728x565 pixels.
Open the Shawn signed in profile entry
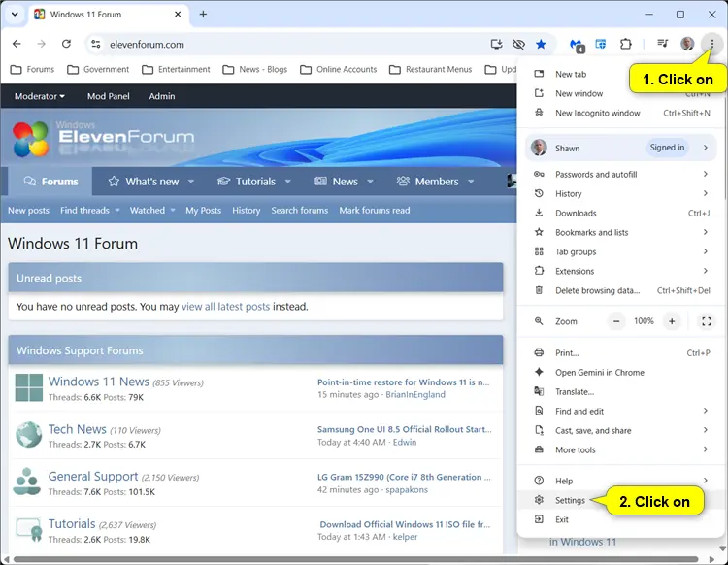point(621,148)
